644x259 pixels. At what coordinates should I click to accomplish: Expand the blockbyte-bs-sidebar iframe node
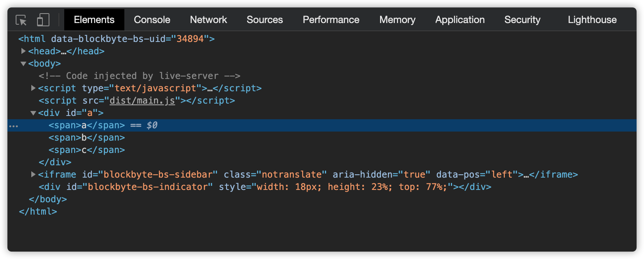tap(33, 175)
